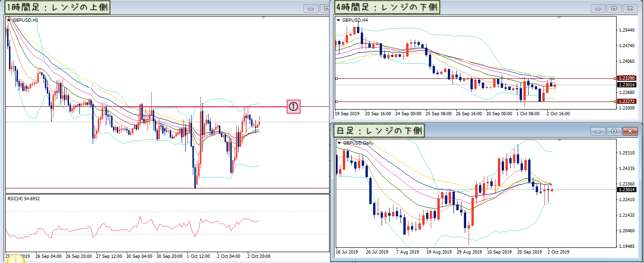Click 2 Oct 2019 on Daily time axis

tap(558, 252)
